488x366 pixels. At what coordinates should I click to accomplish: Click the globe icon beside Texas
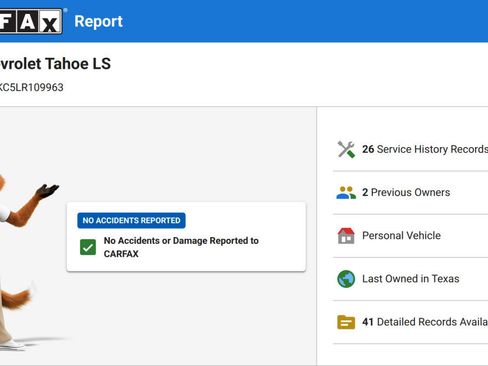click(x=346, y=279)
